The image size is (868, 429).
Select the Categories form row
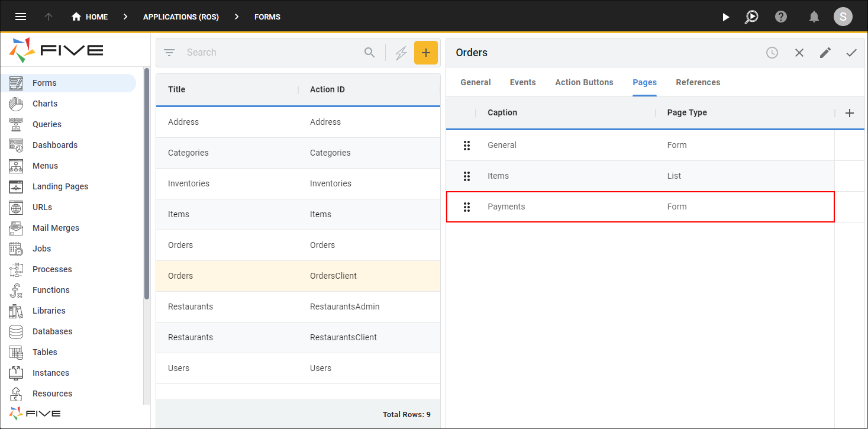point(298,153)
